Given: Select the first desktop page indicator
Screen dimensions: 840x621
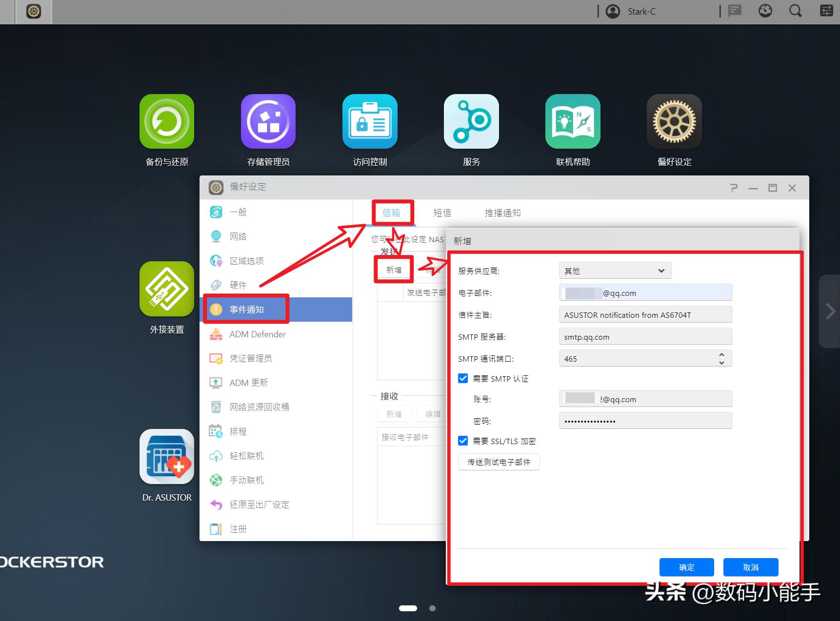Looking at the screenshot, I should tap(408, 608).
